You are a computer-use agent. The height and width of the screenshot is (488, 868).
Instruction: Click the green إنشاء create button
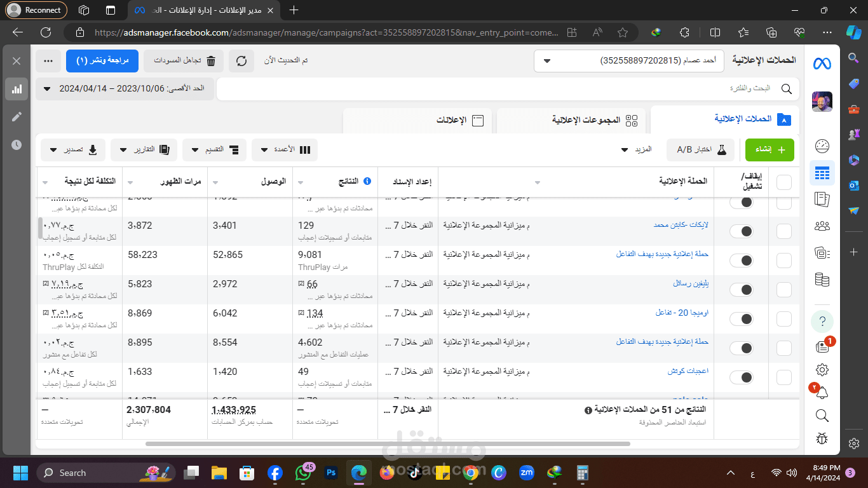point(770,150)
